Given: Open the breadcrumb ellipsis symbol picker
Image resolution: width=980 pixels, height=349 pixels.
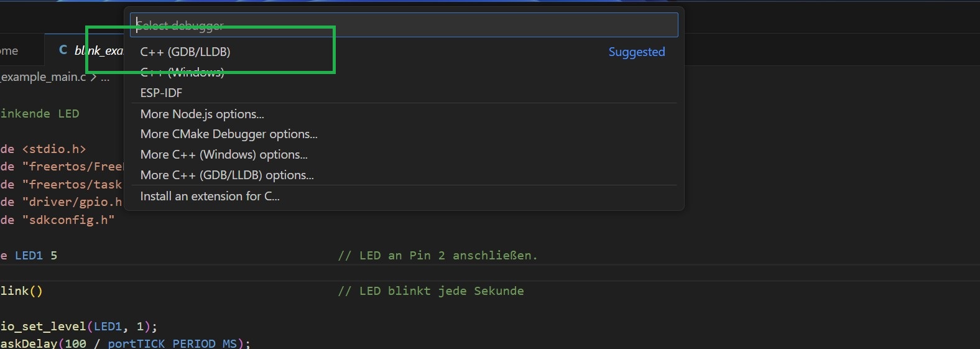Looking at the screenshot, I should pyautogui.click(x=104, y=78).
